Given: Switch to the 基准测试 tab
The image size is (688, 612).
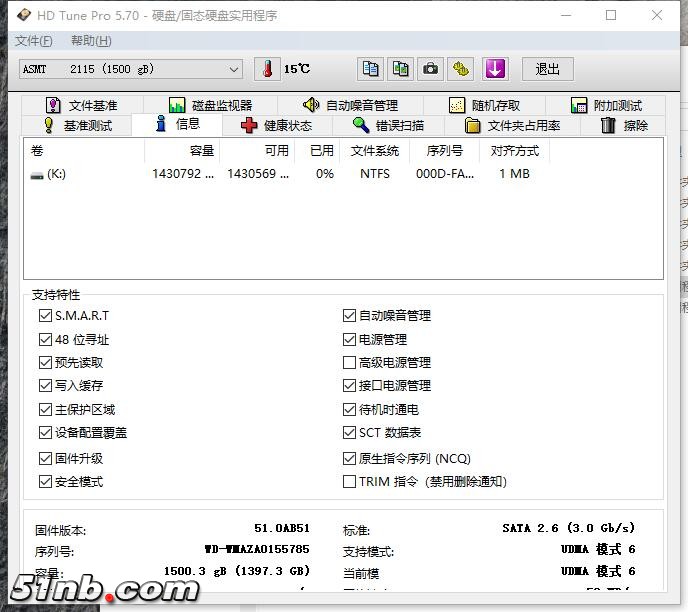Looking at the screenshot, I should pyautogui.click(x=78, y=125).
